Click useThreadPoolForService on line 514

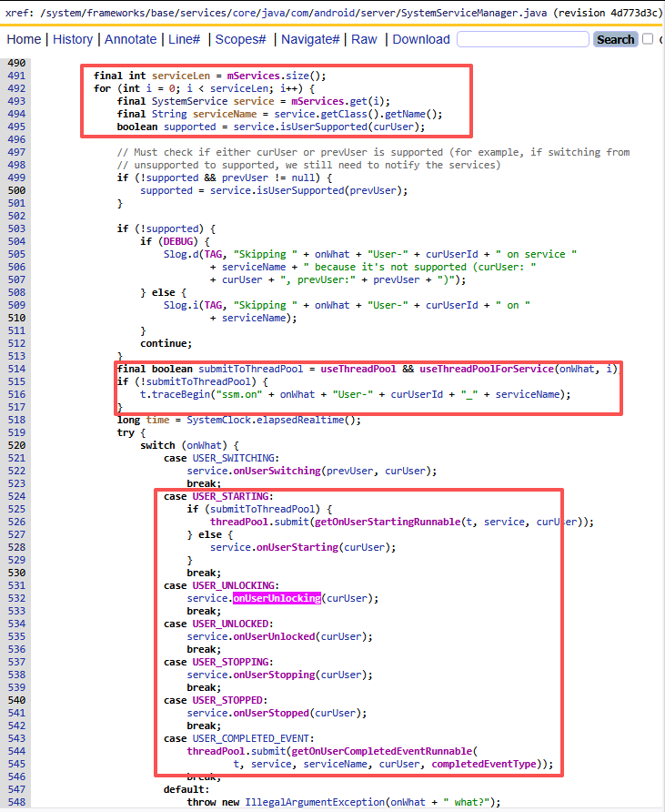(x=487, y=369)
